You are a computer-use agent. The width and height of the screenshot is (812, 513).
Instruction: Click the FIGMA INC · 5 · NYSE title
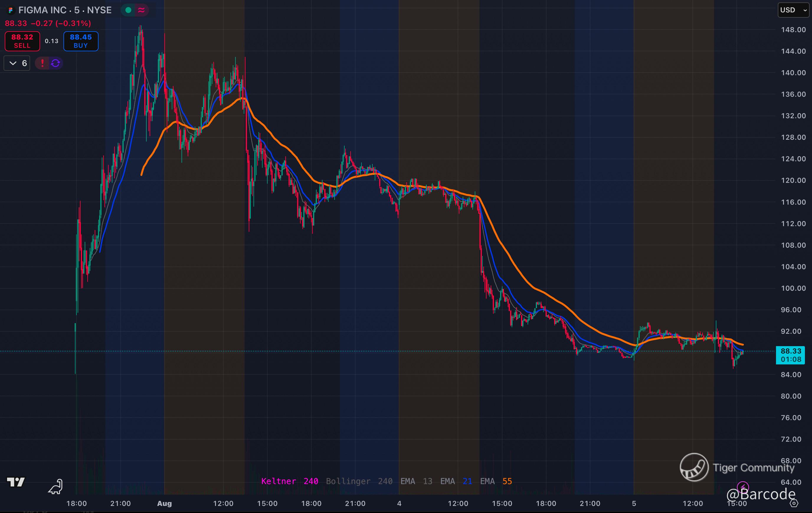coord(65,10)
